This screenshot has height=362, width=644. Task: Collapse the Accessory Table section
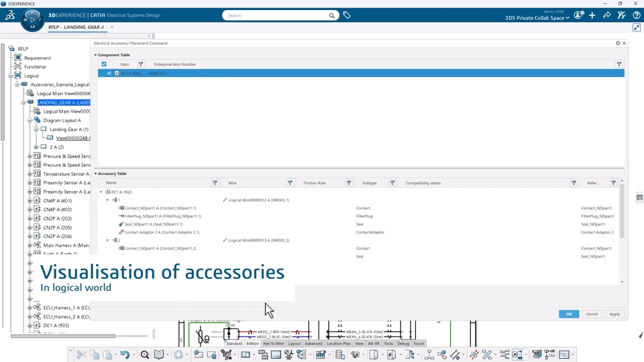[96, 174]
